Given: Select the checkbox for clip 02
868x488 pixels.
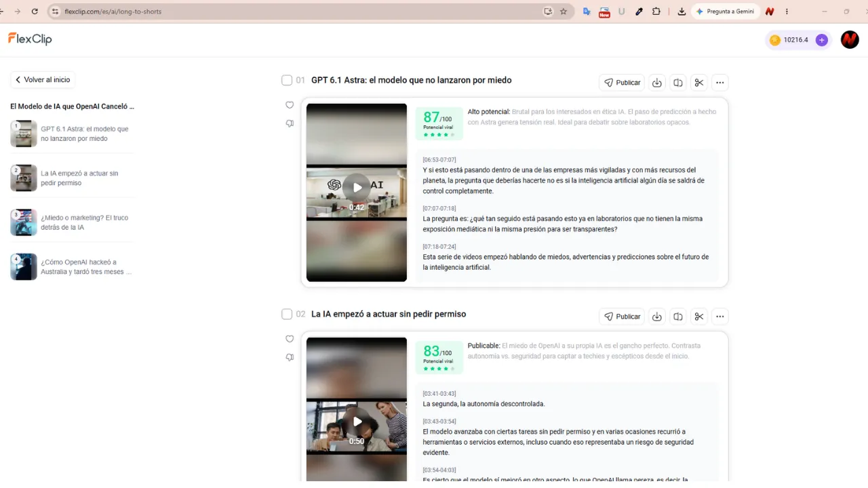Looking at the screenshot, I should pyautogui.click(x=287, y=314).
